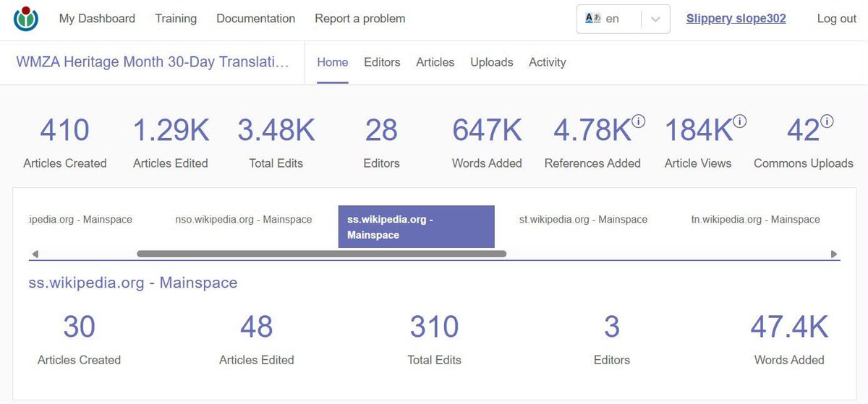The width and height of the screenshot is (868, 404).
Task: Open the Articles tab
Action: pyautogui.click(x=435, y=62)
